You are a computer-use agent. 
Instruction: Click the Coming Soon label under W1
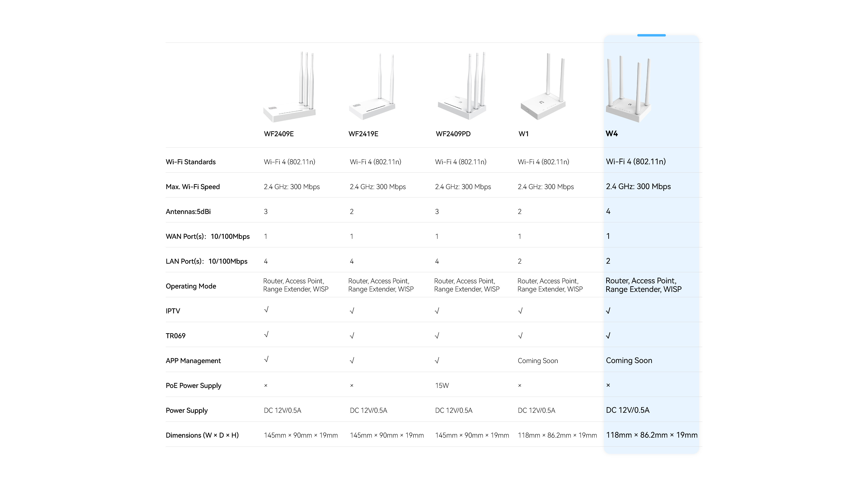538,360
